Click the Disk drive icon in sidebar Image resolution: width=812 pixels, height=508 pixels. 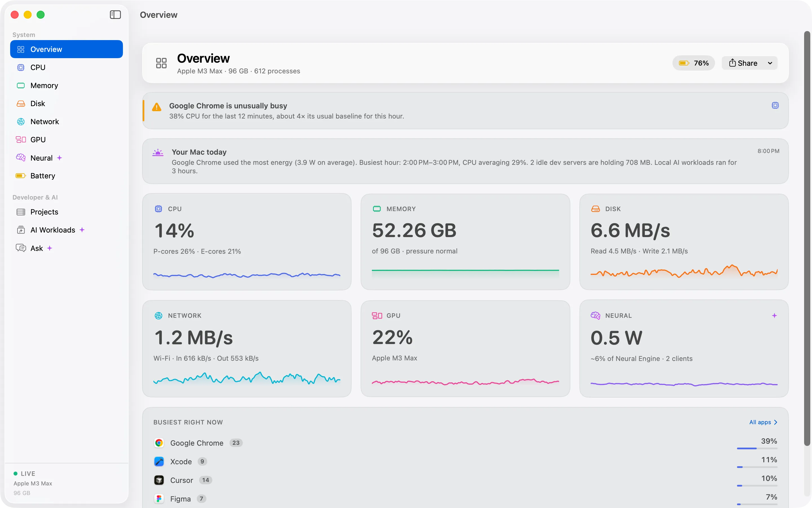(x=21, y=104)
